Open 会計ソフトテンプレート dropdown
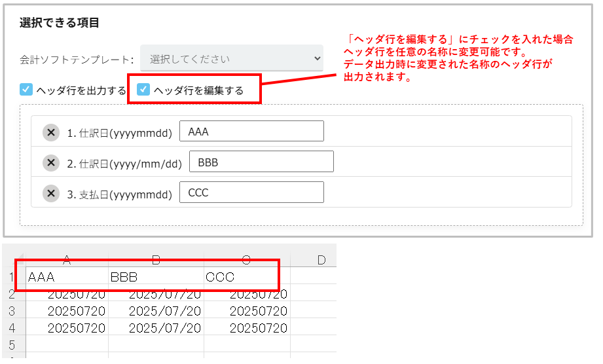Viewport: 603px width, 364px height. 232,58
